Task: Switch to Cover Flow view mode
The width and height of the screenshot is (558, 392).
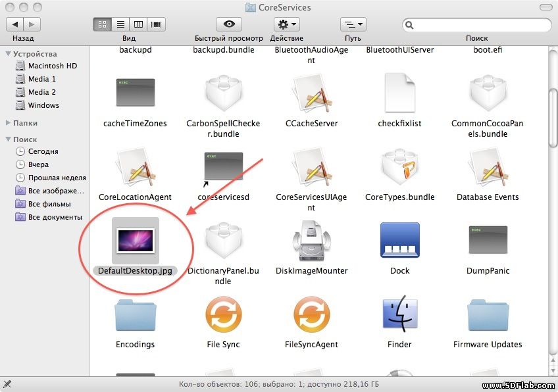Action: pos(157,24)
